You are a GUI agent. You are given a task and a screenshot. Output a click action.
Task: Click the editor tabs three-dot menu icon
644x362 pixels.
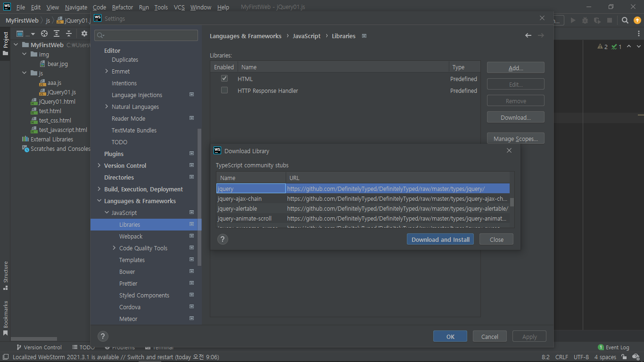(x=638, y=34)
